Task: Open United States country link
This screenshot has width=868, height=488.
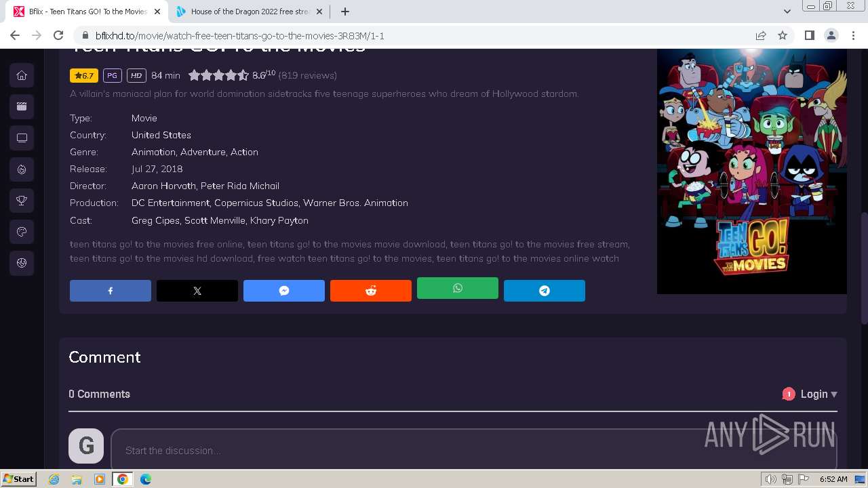Action: tap(161, 135)
